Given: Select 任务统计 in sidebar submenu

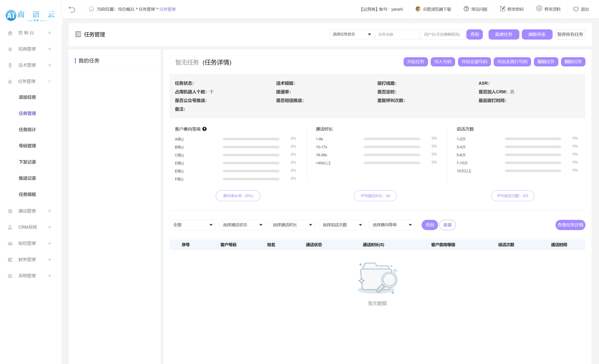Looking at the screenshot, I should coord(27,130).
